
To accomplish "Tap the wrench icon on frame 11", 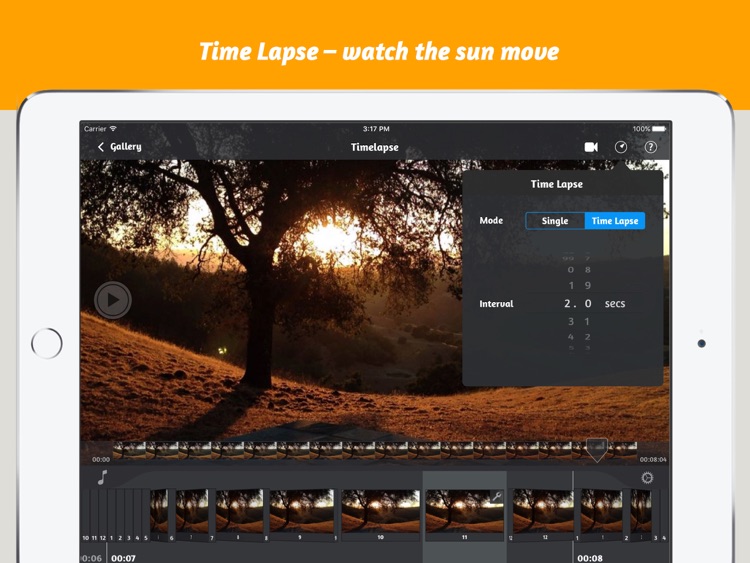I will coord(496,497).
